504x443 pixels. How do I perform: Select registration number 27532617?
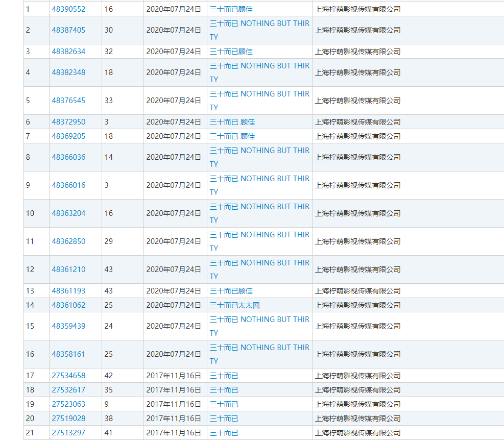click(68, 390)
